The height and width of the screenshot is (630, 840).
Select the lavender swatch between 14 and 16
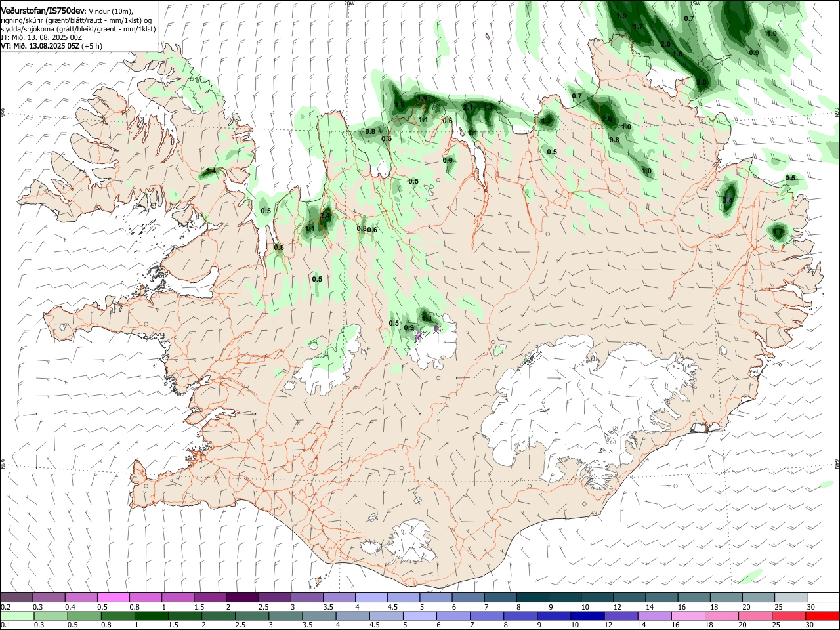click(x=654, y=616)
